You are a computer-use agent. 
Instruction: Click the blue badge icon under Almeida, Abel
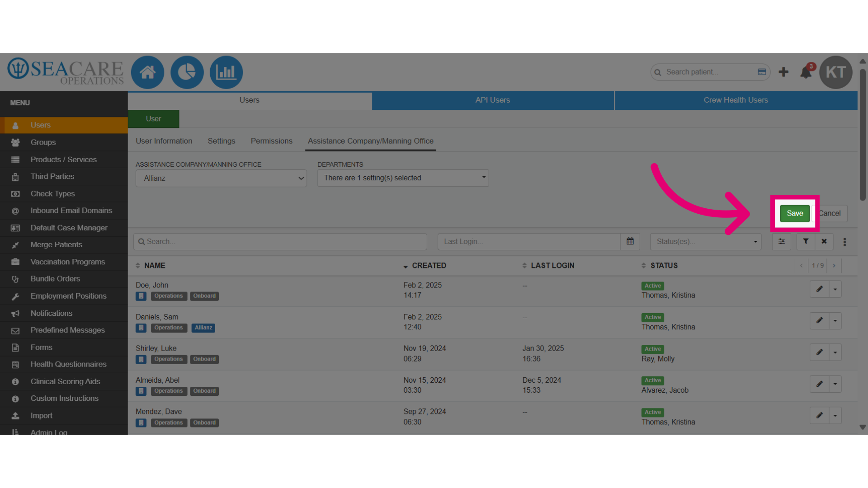(141, 391)
